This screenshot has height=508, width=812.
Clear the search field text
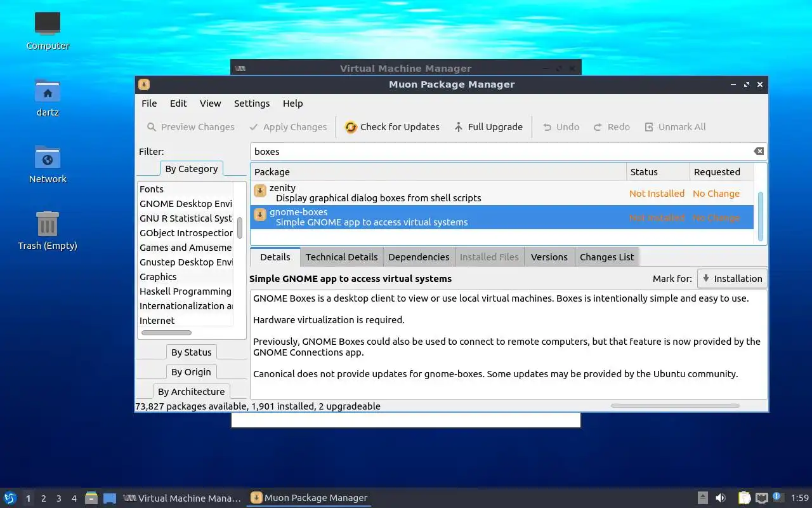(759, 151)
